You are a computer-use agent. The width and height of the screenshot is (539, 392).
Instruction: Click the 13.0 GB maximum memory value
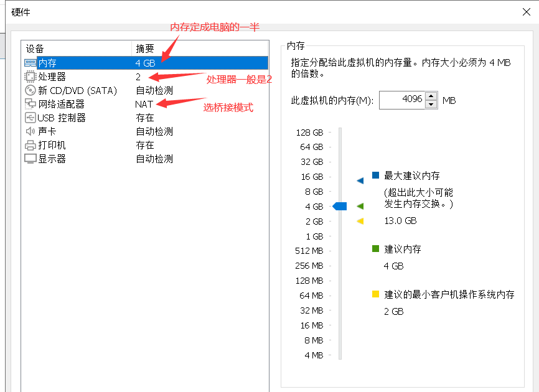pyautogui.click(x=400, y=221)
